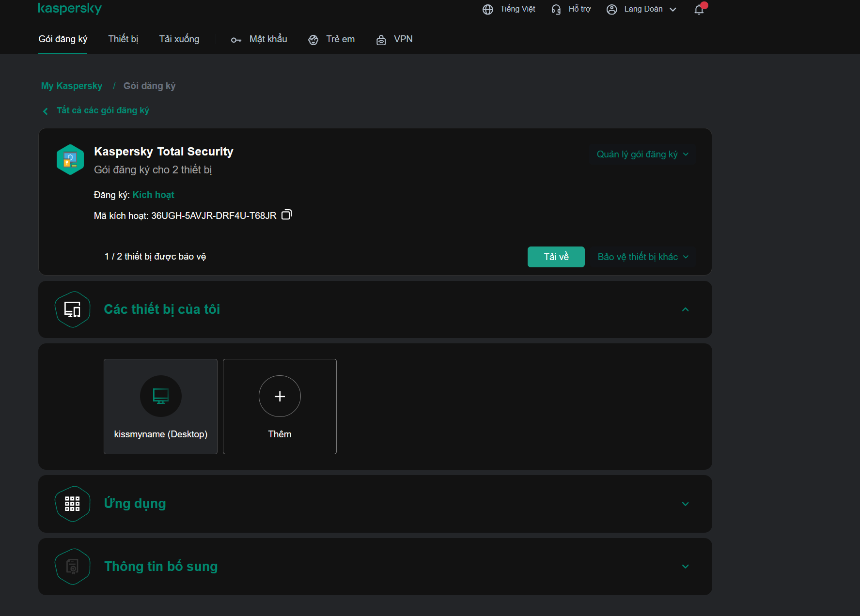Click the 1 / 2 thiết bị được bảo vệ text

click(x=156, y=257)
